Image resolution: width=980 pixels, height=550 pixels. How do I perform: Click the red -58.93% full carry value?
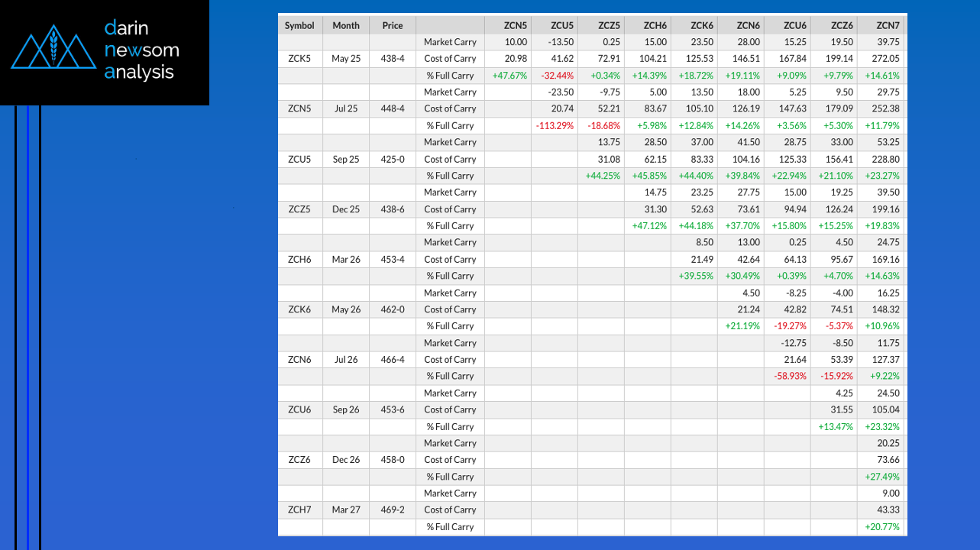[786, 377]
